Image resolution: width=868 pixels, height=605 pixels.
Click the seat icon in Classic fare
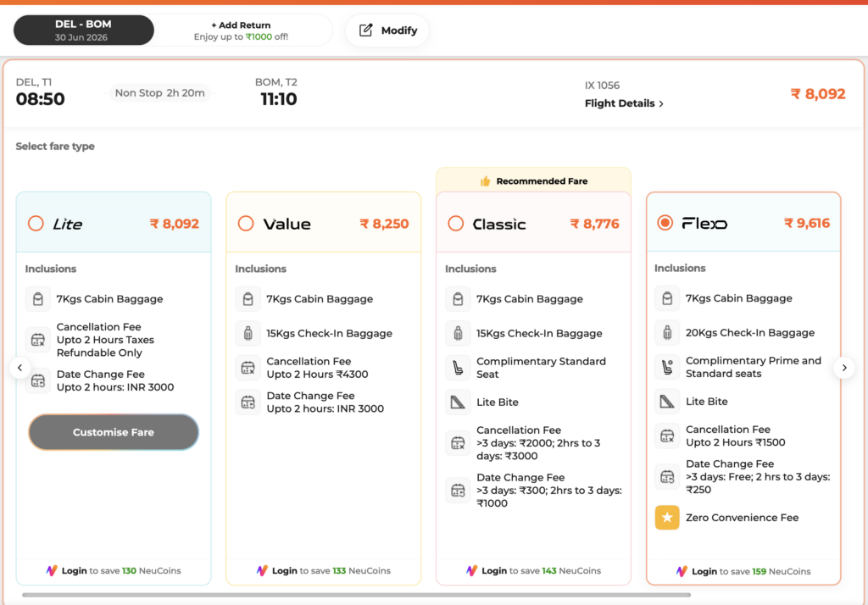458,368
